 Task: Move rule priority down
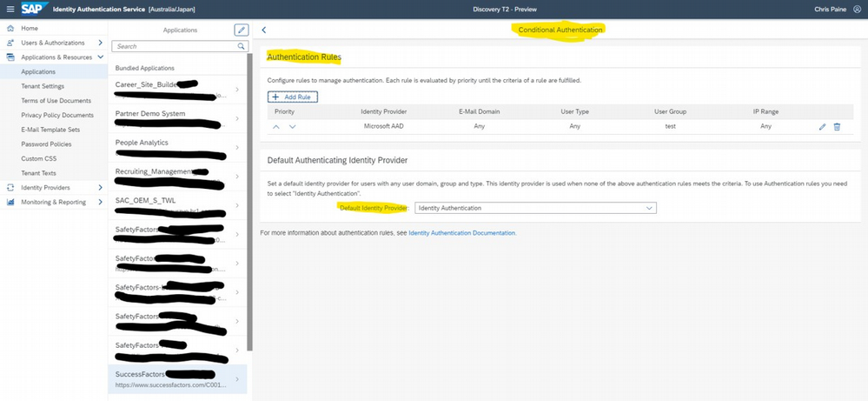point(292,127)
